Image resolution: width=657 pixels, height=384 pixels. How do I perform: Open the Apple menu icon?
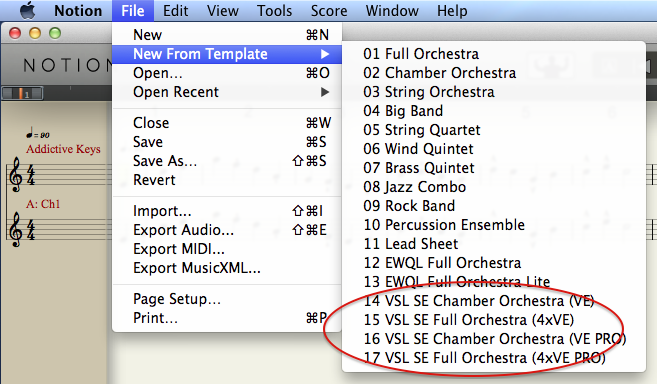tap(28, 10)
